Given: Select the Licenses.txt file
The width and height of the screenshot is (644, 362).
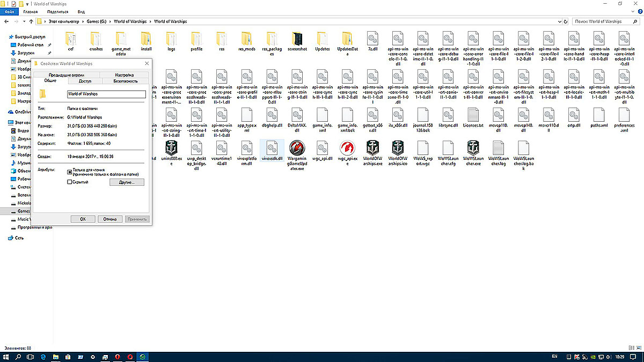Looking at the screenshot, I should 473,117.
